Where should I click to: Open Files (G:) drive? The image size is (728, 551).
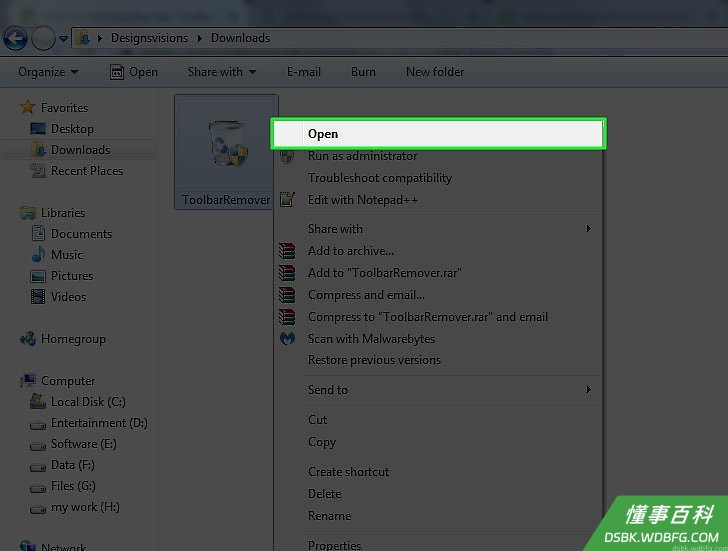tap(73, 486)
